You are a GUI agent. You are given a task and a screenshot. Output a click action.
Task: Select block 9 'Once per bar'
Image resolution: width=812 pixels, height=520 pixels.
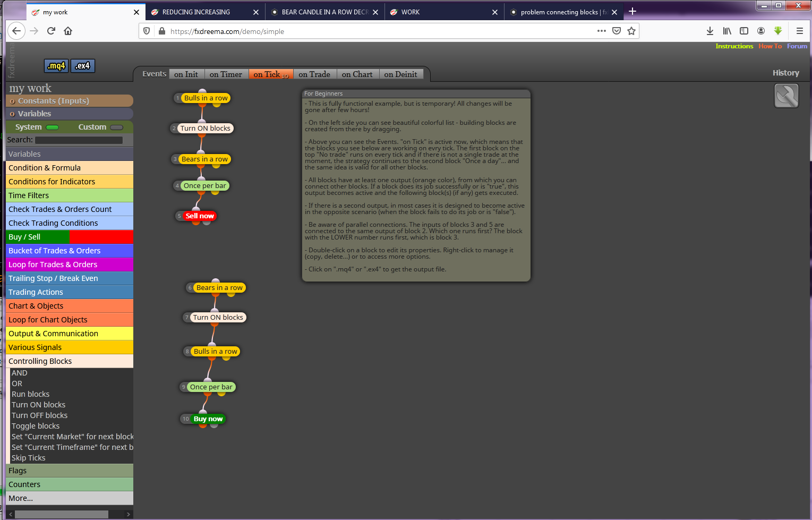(211, 387)
